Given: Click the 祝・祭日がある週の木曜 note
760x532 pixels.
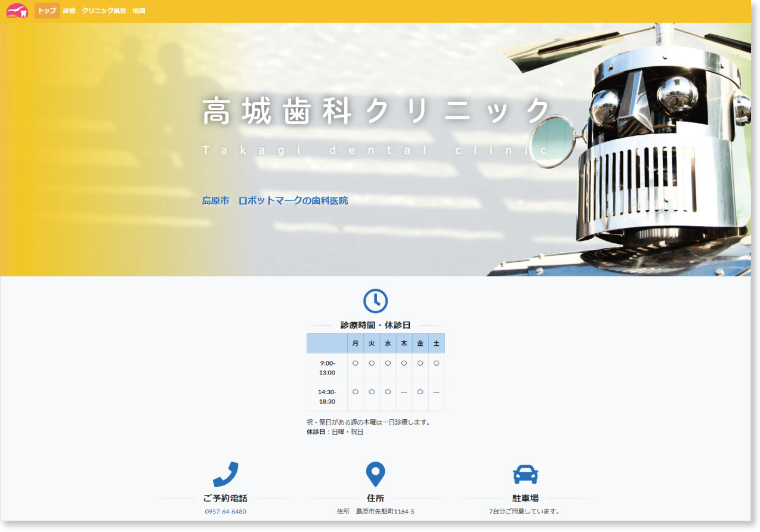Looking at the screenshot, I should tap(369, 422).
